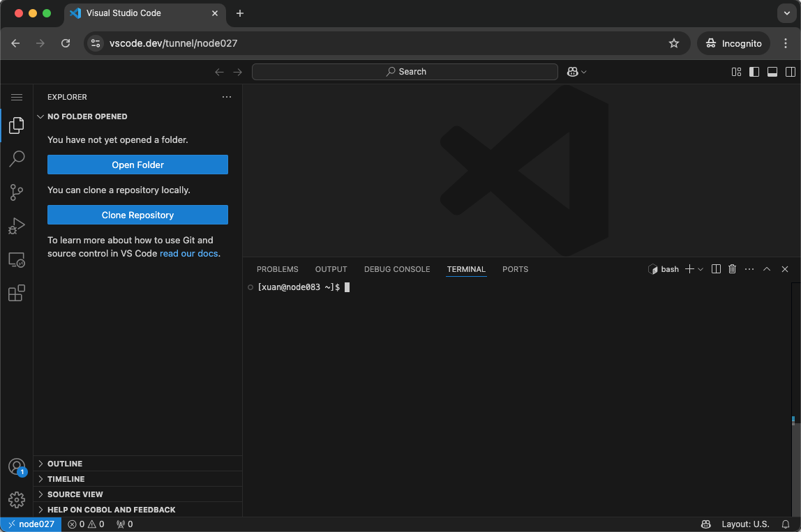Click the Layout: U.S. status entry
Screen dimensions: 801x532
744,524
